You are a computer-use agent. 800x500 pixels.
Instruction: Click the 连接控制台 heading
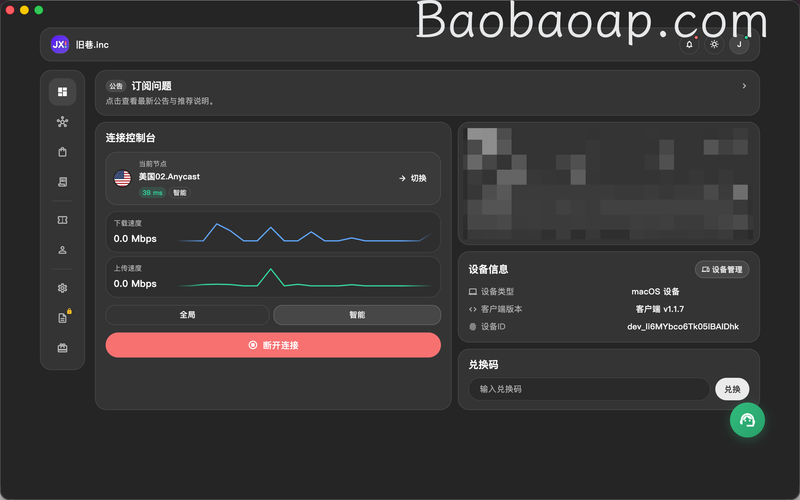131,138
